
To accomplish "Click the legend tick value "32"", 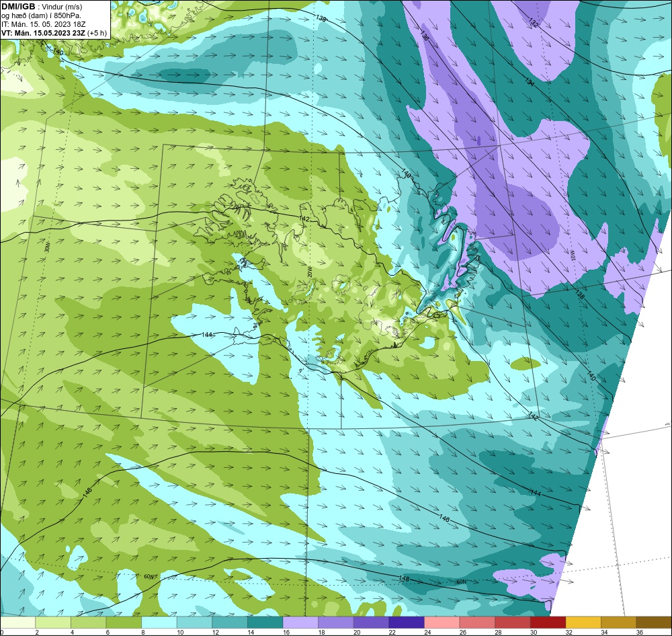I will point(569,632).
